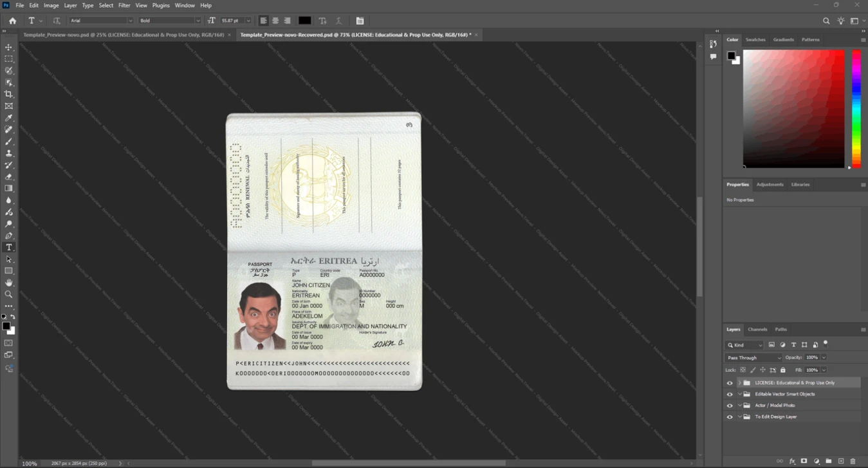The height and width of the screenshot is (468, 868).
Task: Open the Adjustments panel tab
Action: [770, 184]
